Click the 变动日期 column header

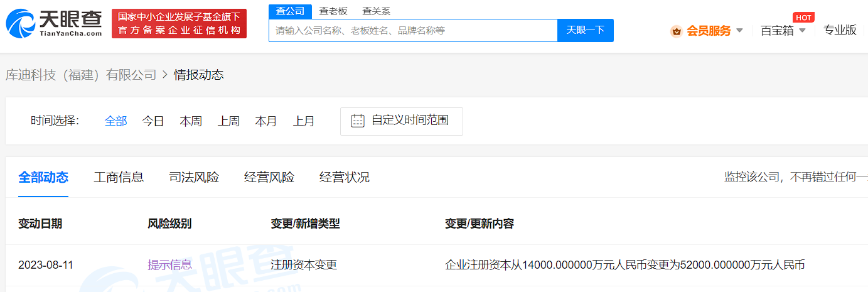click(x=40, y=224)
